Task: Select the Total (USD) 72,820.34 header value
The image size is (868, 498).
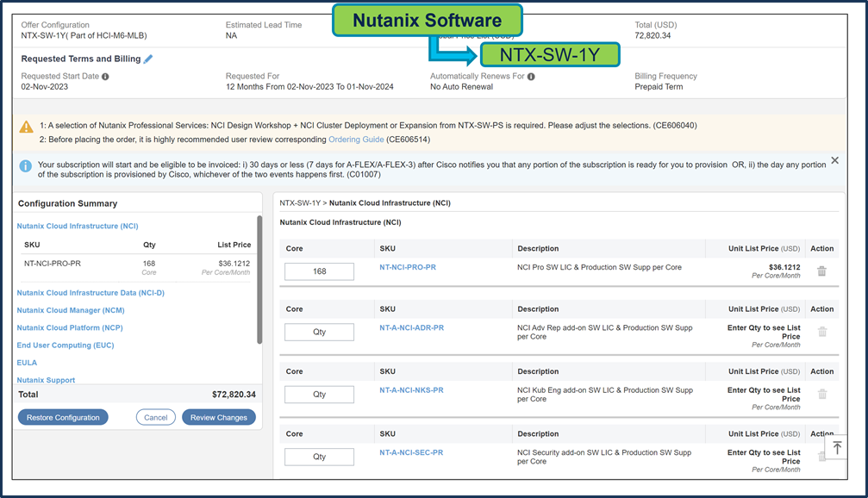Action: coord(653,35)
